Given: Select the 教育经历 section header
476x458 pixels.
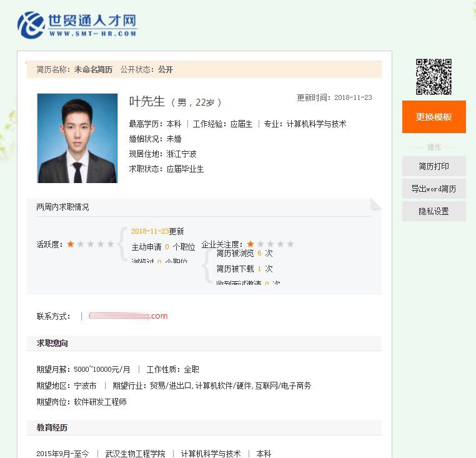Looking at the screenshot, I should tap(52, 427).
